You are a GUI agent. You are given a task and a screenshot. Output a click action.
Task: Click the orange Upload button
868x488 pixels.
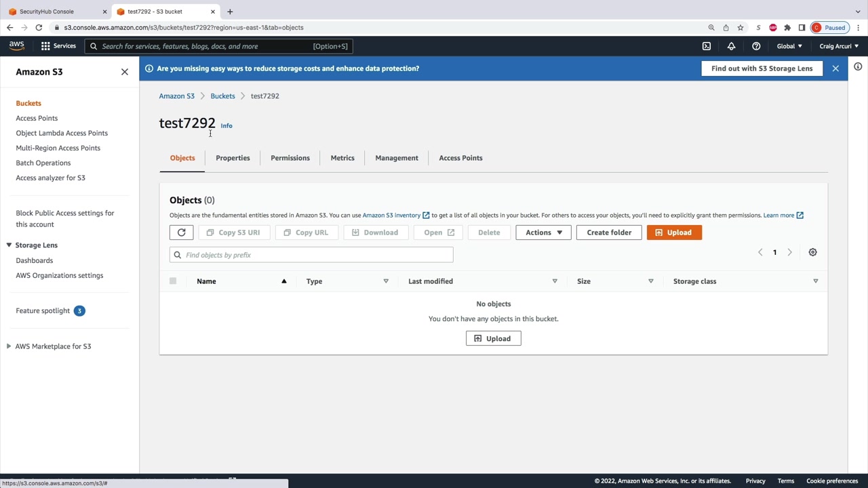click(674, 232)
